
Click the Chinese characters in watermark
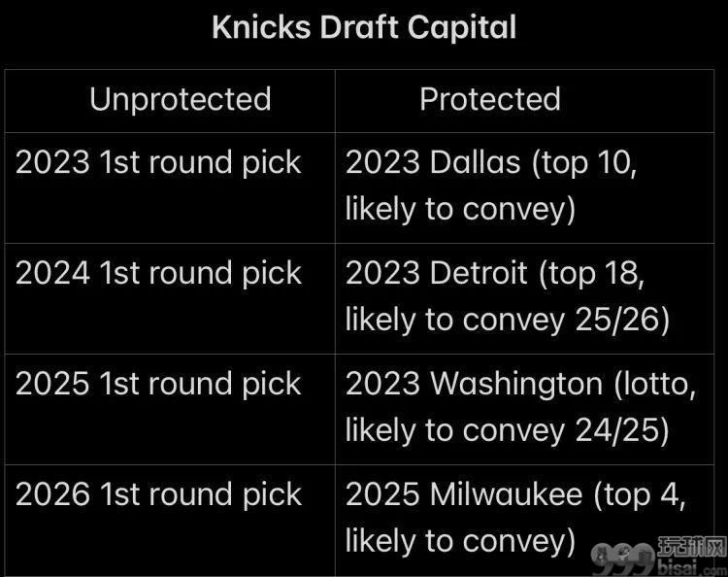(x=692, y=548)
